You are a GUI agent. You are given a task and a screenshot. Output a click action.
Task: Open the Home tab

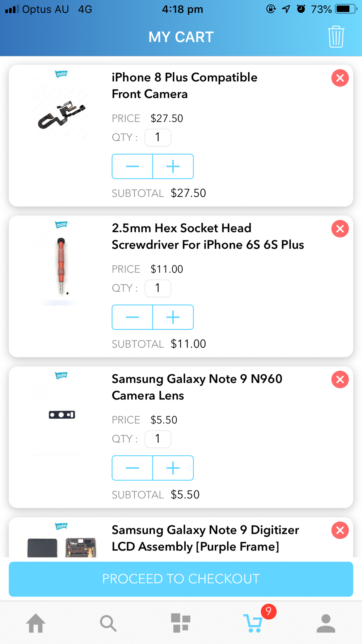coord(36,623)
